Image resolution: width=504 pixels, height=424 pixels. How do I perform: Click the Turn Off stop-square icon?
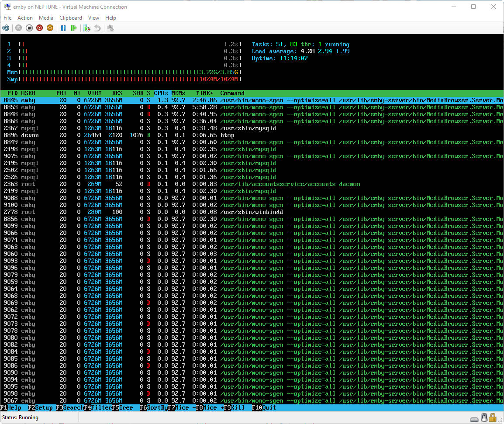pyautogui.click(x=29, y=28)
